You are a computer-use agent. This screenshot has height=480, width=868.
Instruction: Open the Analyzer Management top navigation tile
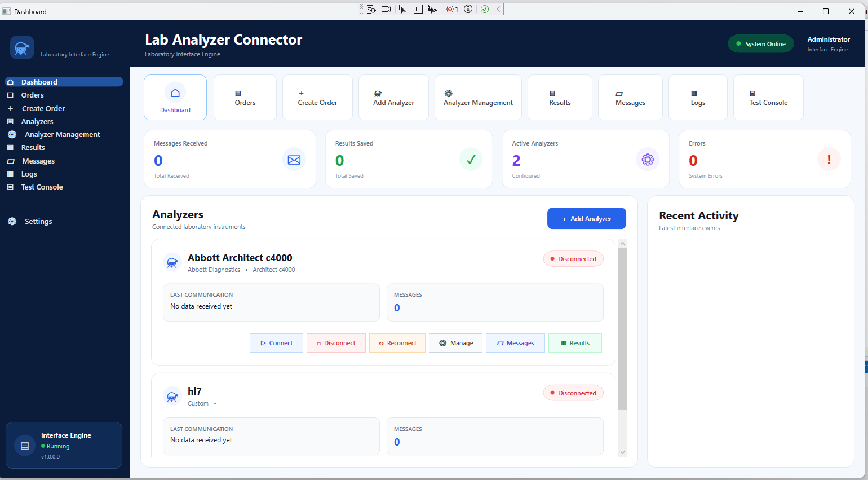[x=478, y=97]
